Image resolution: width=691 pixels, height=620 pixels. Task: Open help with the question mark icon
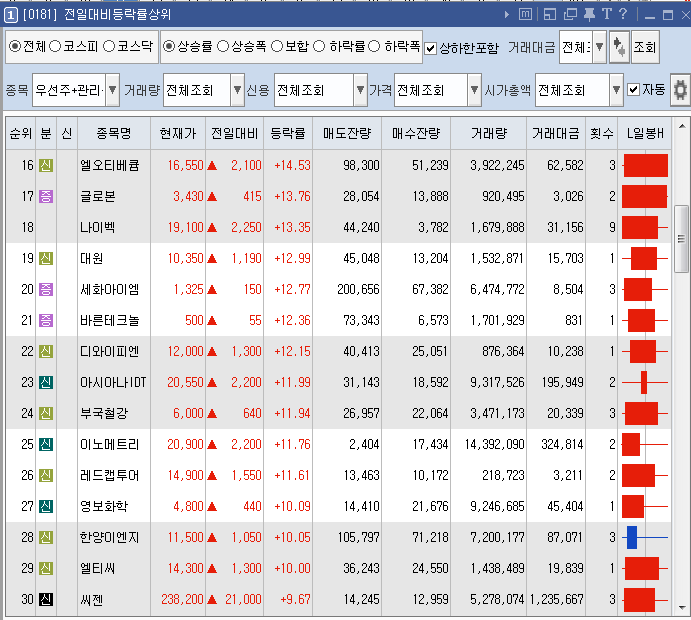[623, 14]
